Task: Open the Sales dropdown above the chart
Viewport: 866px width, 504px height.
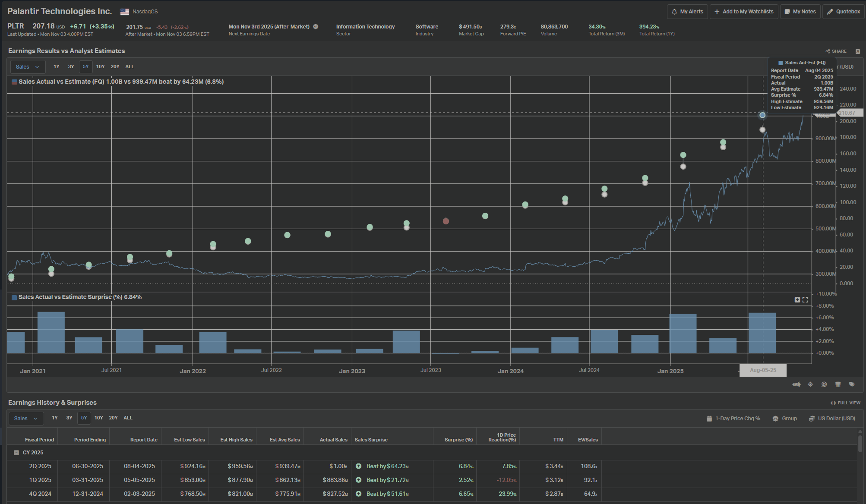Action: point(27,67)
